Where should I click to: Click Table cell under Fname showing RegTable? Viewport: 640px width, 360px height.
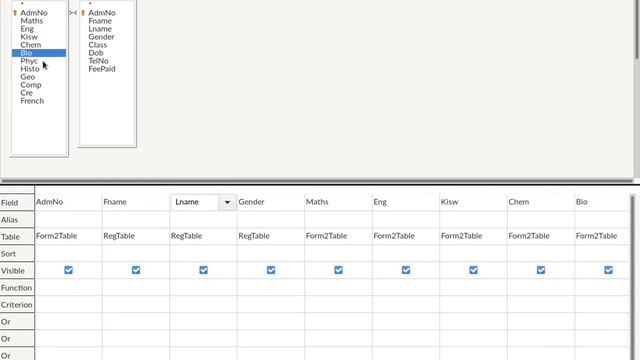(136, 236)
